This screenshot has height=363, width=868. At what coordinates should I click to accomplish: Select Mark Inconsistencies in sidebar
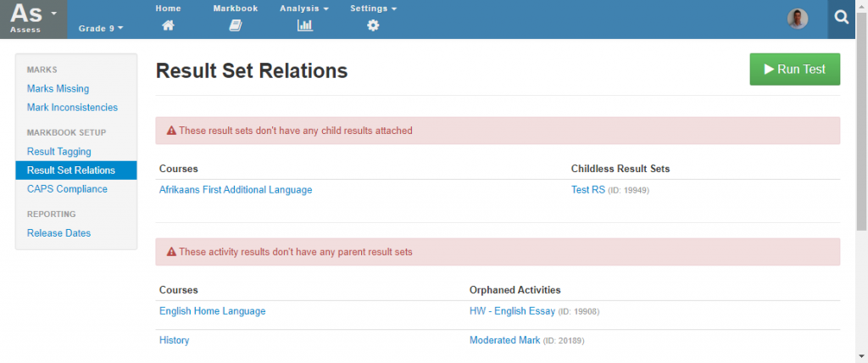[x=73, y=108]
